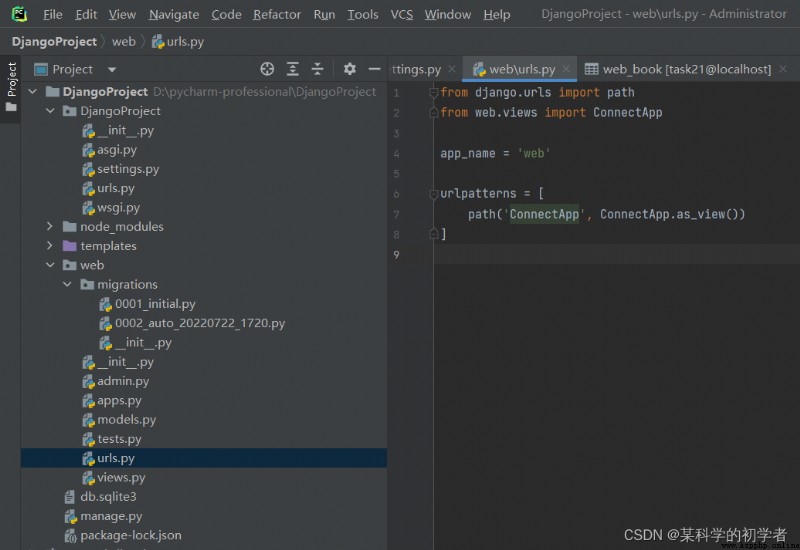Image resolution: width=800 pixels, height=550 pixels.
Task: Open the Navigate menu
Action: [174, 14]
